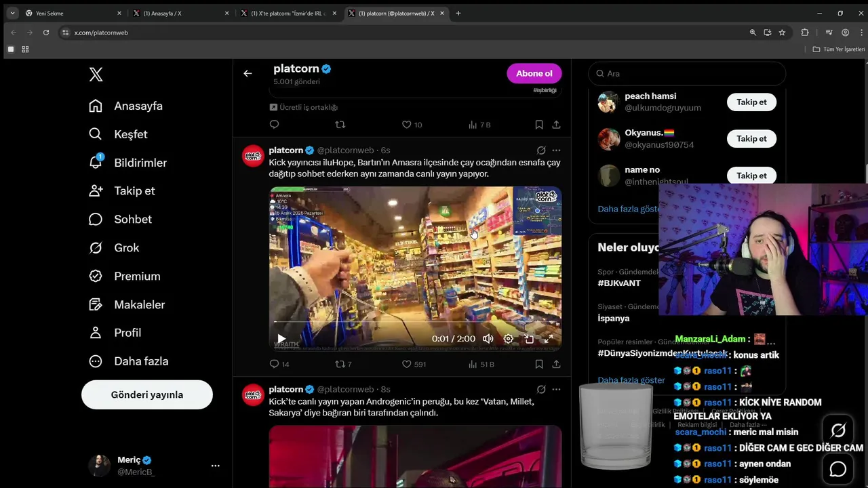Viewport: 868px width, 488px height.
Task: Click the X logo in the sidebar
Action: (96, 74)
